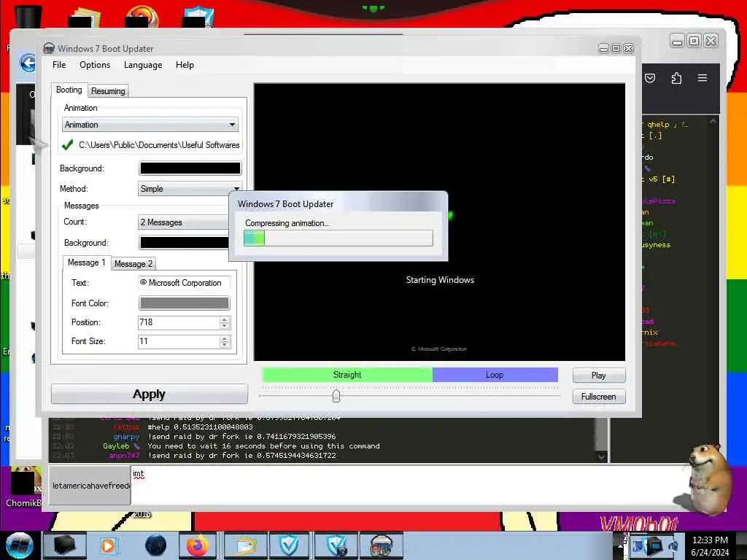Open Firefox extensions puzzle icon
747x560 pixels.
676,78
